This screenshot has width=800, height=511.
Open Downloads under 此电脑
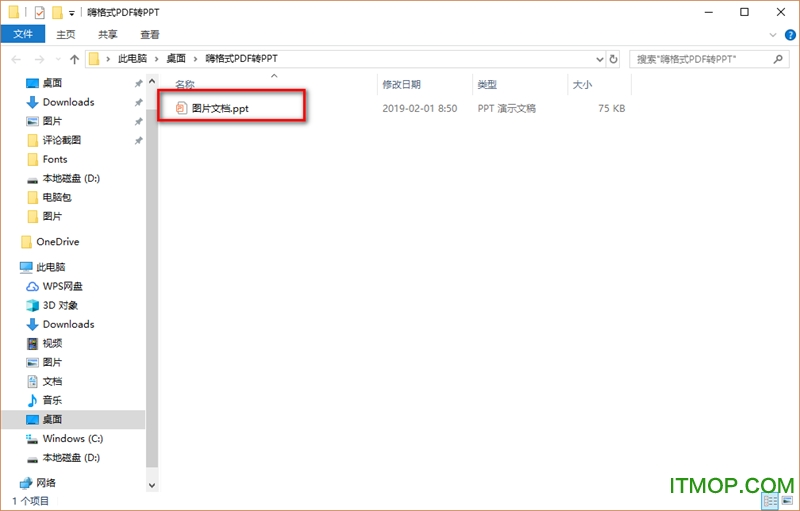(68, 324)
